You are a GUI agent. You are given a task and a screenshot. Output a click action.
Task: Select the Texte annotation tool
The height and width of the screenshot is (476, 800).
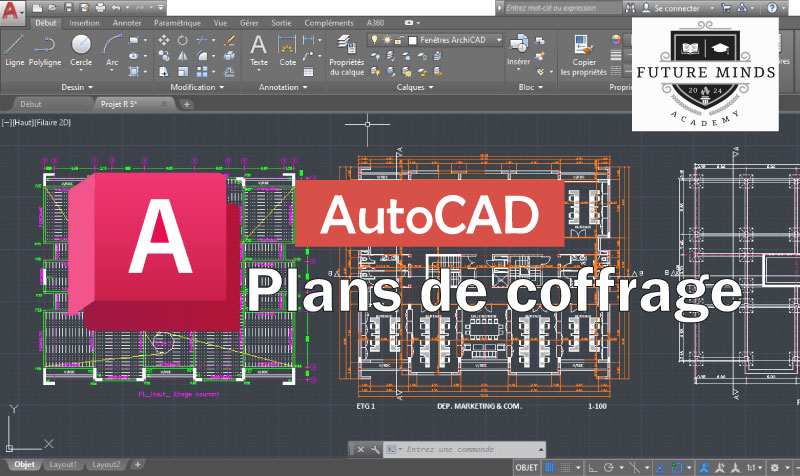coord(259,51)
